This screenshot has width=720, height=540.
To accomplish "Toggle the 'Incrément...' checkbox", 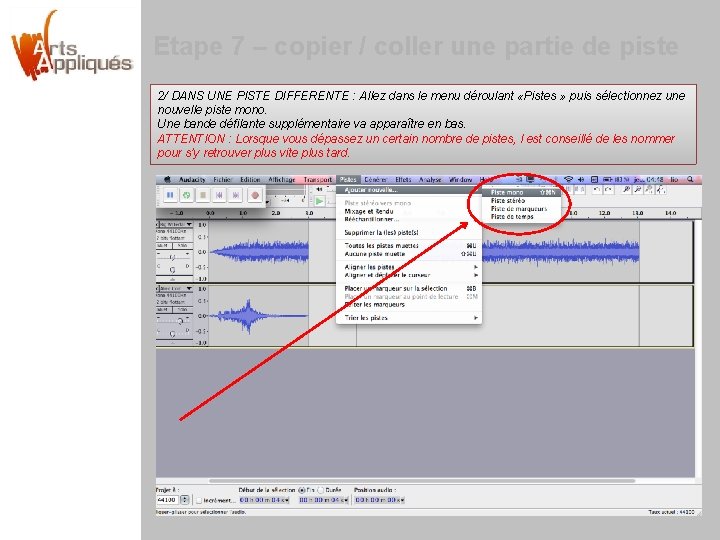I will click(x=199, y=500).
